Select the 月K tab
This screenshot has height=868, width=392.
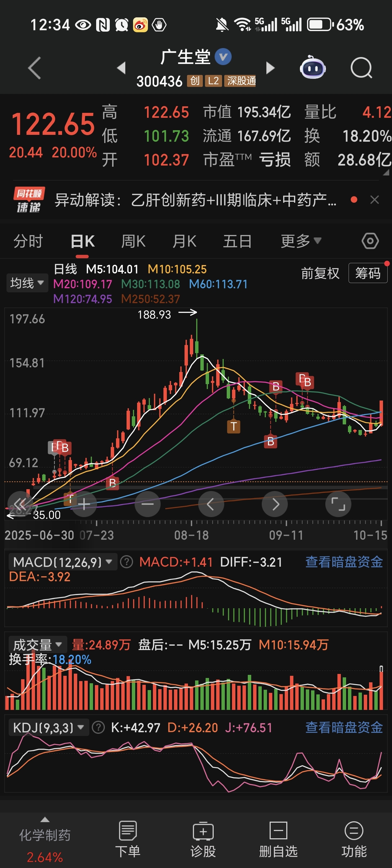click(x=185, y=241)
